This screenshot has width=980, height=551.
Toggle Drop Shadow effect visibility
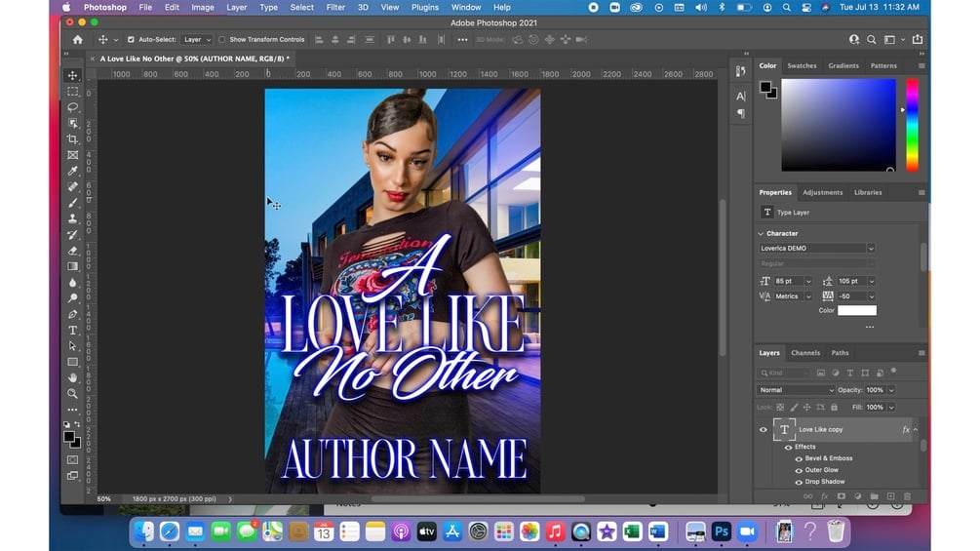click(x=800, y=482)
